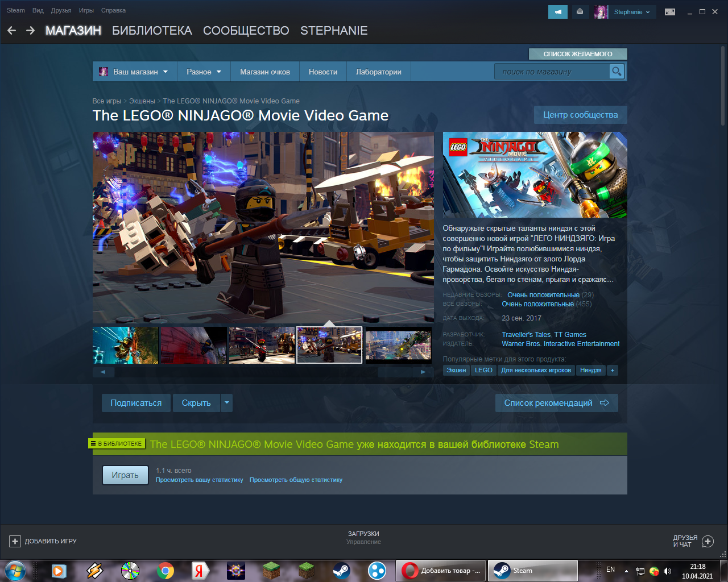The height and width of the screenshot is (582, 728).
Task: Click the Экшены breadcrumb link
Action: [x=142, y=101]
